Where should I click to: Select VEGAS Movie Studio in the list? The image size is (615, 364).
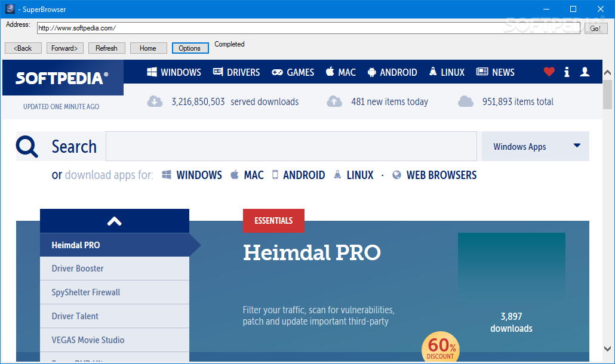click(x=115, y=340)
